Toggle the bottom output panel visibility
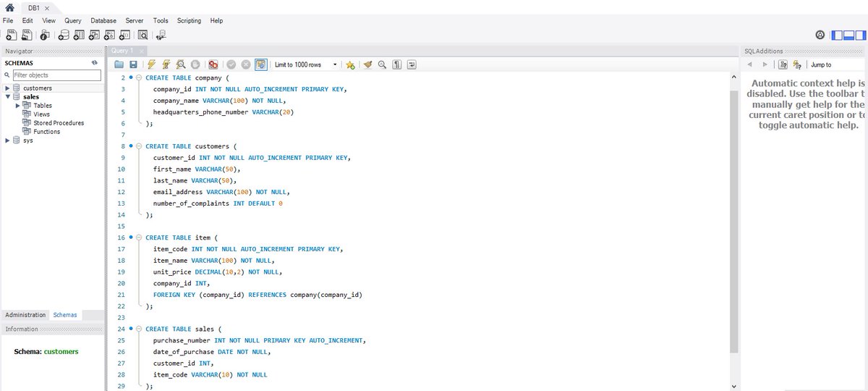Image resolution: width=868 pixels, height=391 pixels. [848, 35]
